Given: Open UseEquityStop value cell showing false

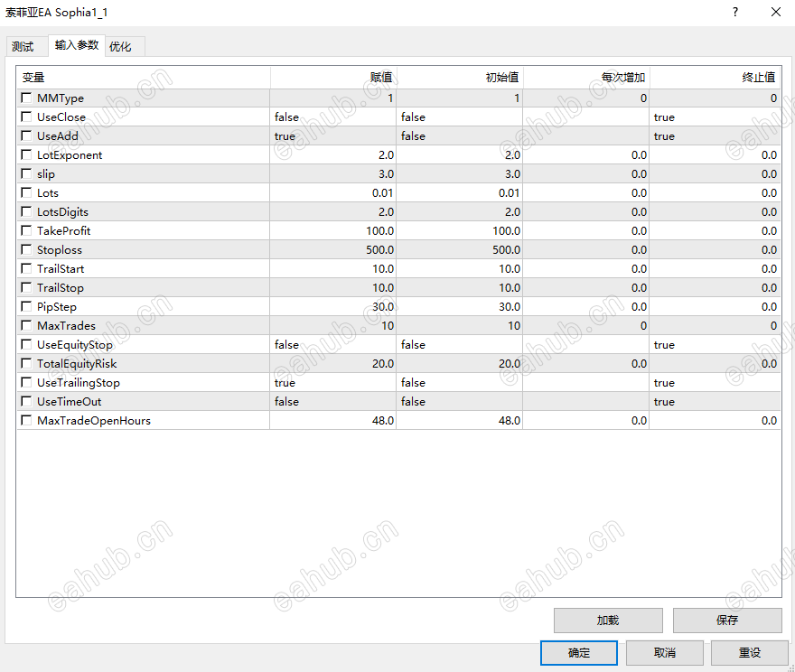Looking at the screenshot, I should [x=332, y=345].
